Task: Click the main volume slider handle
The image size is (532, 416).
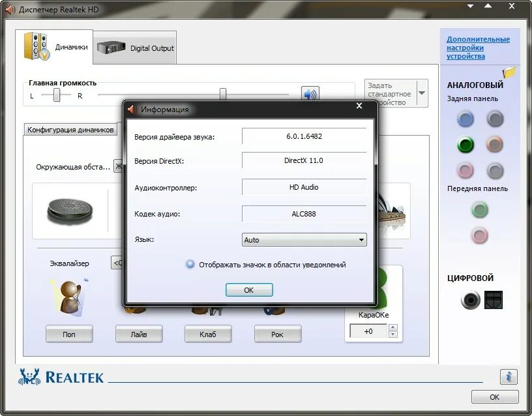Action: pyautogui.click(x=223, y=94)
